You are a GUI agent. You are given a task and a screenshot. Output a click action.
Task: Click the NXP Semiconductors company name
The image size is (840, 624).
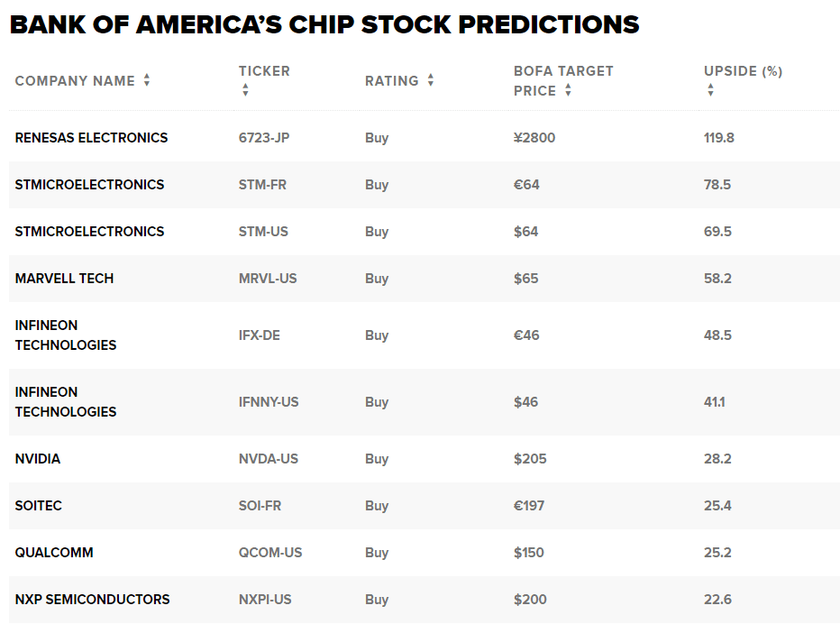(92, 600)
